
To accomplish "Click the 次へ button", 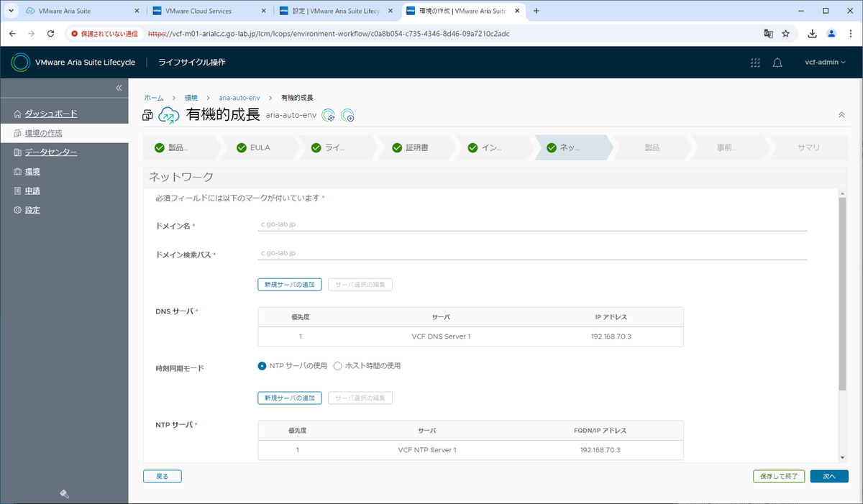I will pos(829,476).
